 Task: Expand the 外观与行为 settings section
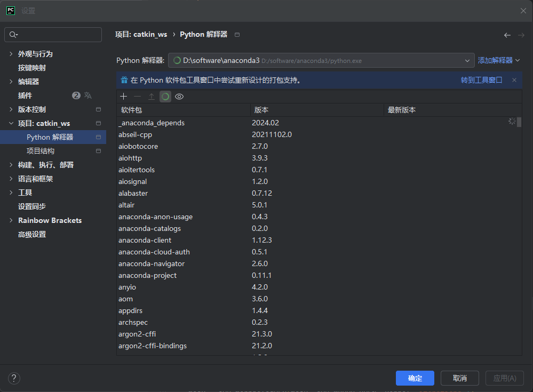(11, 54)
